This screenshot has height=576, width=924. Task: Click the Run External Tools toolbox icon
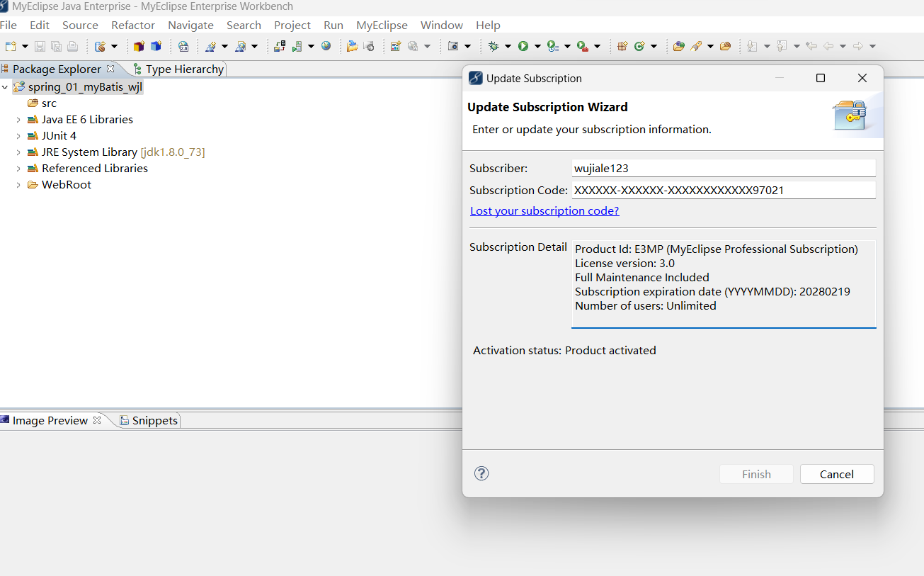(x=582, y=46)
